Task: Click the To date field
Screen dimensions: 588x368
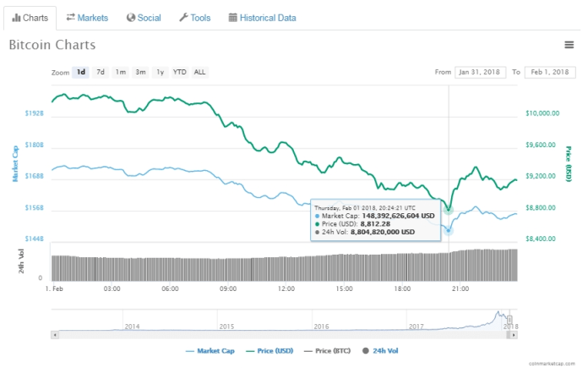Action: coord(548,72)
